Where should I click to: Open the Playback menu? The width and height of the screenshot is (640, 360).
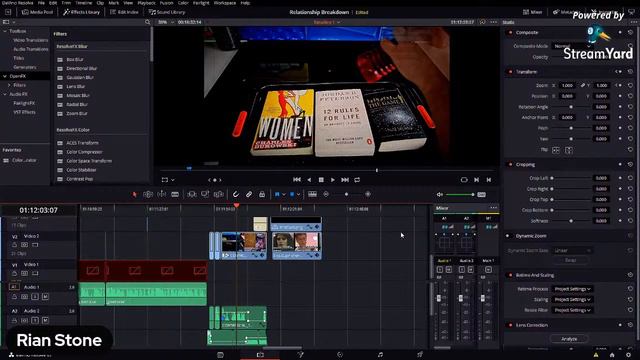point(146,3)
